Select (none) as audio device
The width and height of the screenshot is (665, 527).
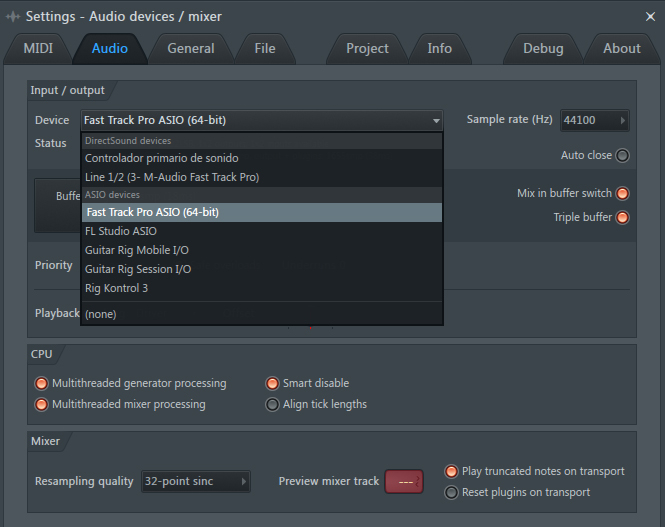(x=262, y=314)
